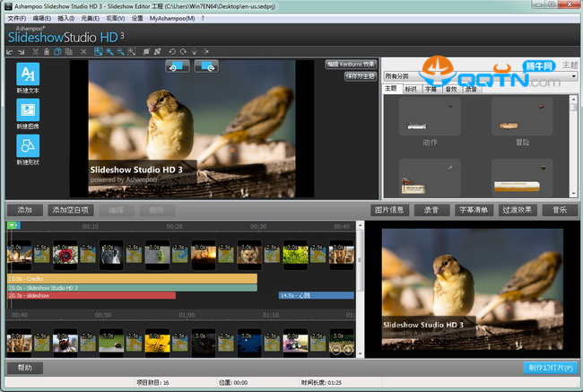The image size is (583, 392).
Task: Select the yellow Credits track bar in timeline
Action: pyautogui.click(x=132, y=279)
